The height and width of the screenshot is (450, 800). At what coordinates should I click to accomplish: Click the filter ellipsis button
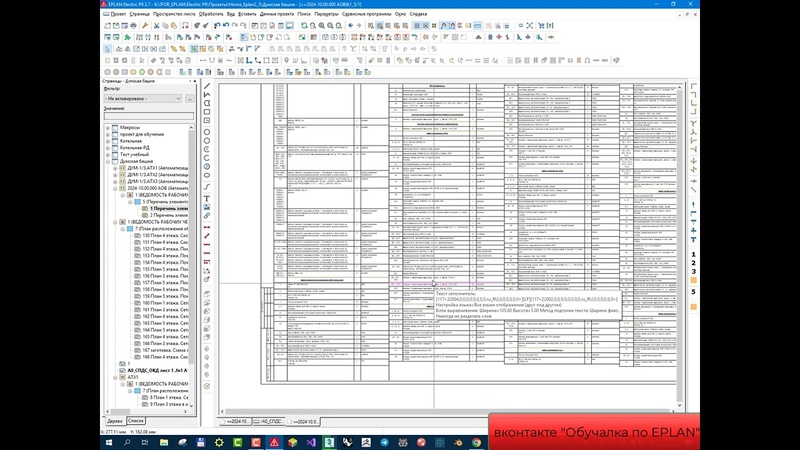point(190,98)
